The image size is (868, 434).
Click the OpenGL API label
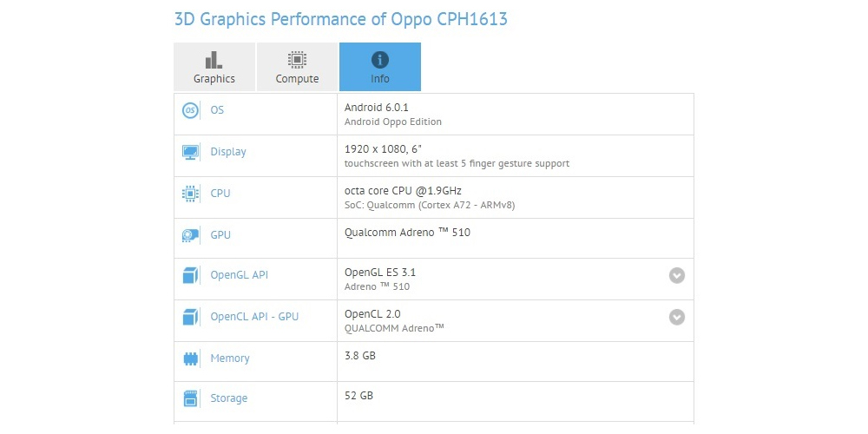[240, 275]
